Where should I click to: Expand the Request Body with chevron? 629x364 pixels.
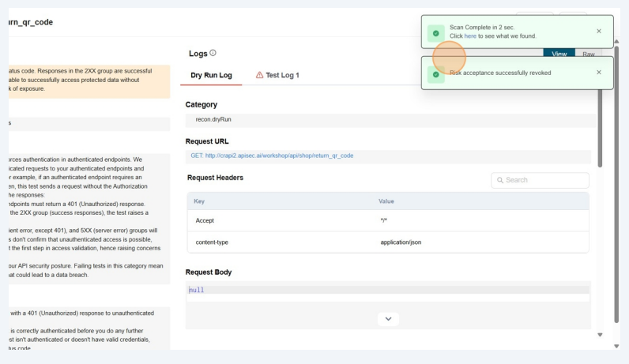tap(387, 319)
